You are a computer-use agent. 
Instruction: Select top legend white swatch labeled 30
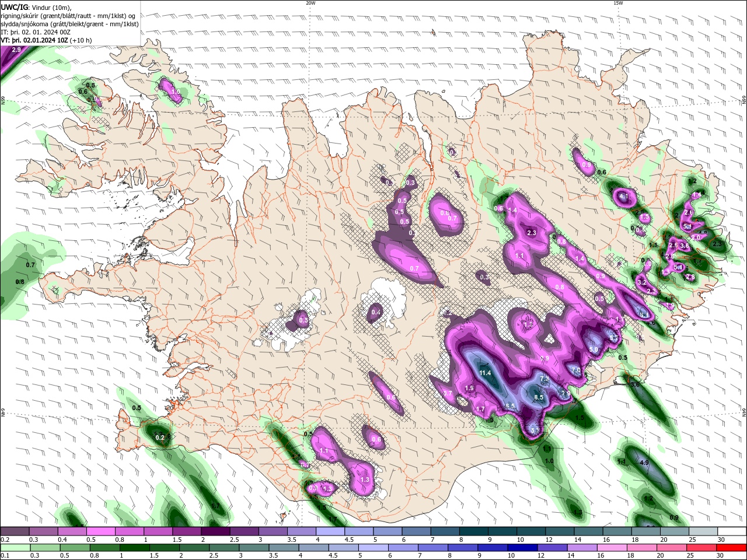(x=732, y=531)
